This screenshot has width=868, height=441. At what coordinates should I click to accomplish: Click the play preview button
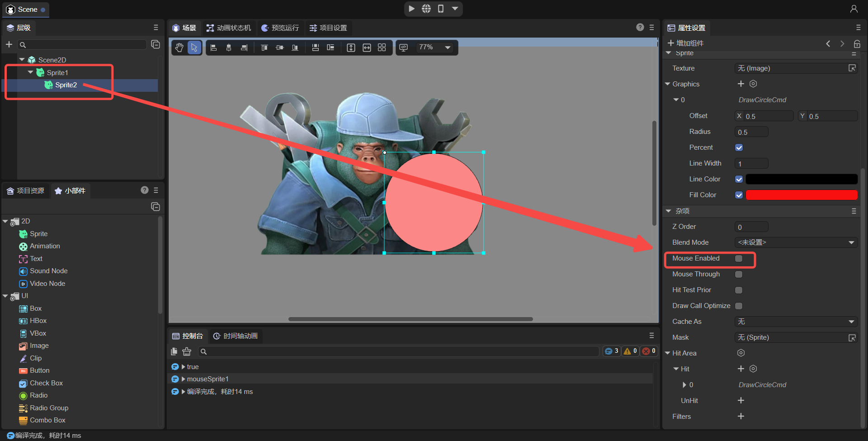click(411, 9)
